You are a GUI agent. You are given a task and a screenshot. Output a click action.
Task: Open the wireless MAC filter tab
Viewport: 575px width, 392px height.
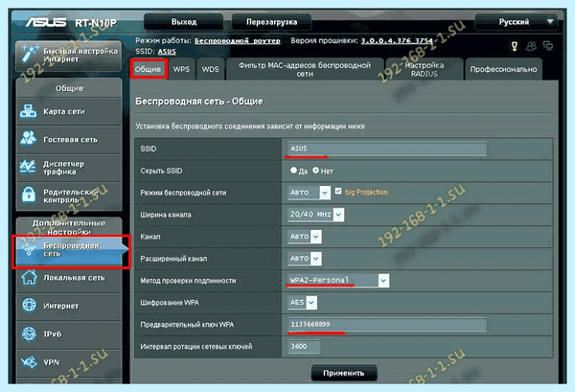tap(305, 69)
